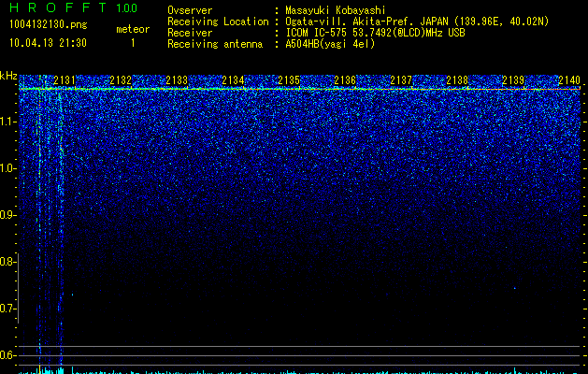Click the 0.7 kHz frequency label
Screen dimensions: 588x374
[7, 309]
